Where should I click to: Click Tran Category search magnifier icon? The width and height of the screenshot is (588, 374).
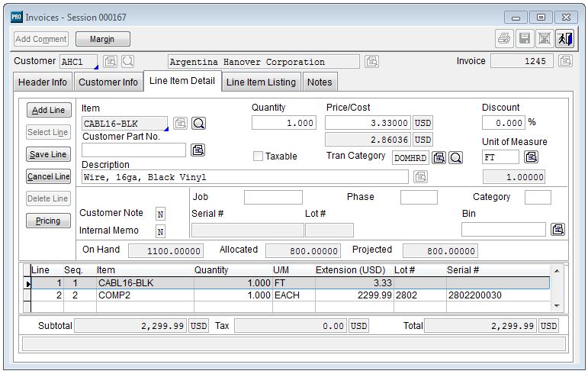click(455, 157)
